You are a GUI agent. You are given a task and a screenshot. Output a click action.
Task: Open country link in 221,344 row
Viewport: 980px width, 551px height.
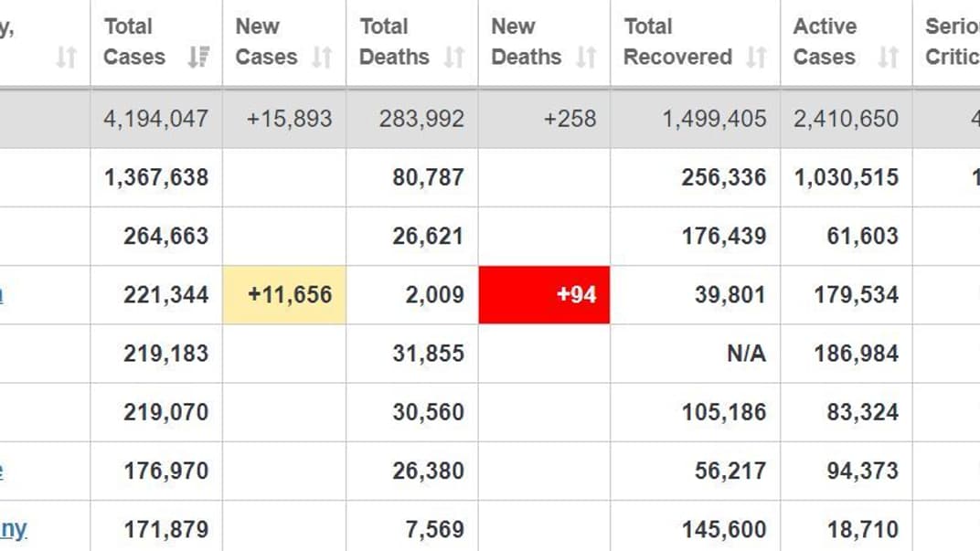pos(1,294)
